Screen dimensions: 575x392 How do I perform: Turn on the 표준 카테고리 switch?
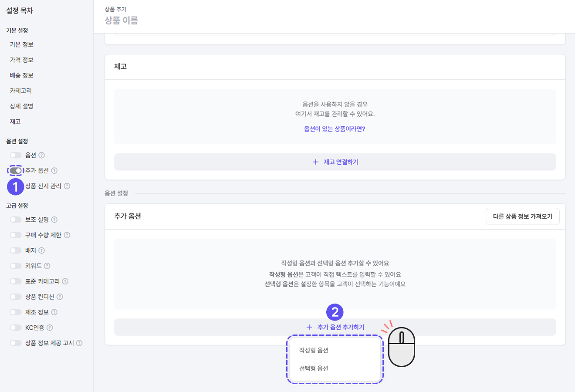[16, 281]
